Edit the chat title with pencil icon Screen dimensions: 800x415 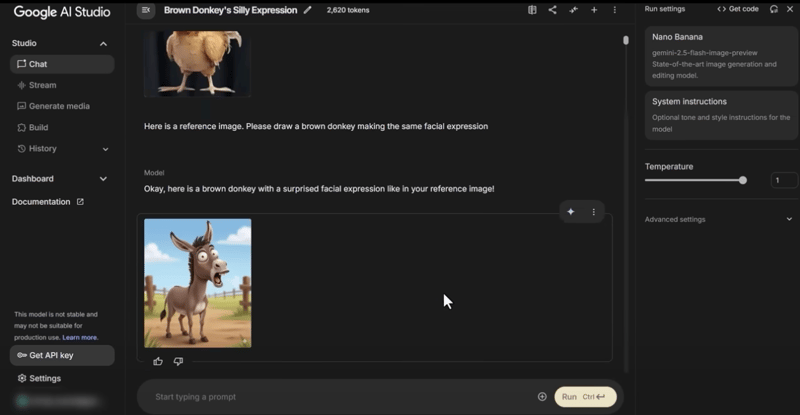pos(307,10)
